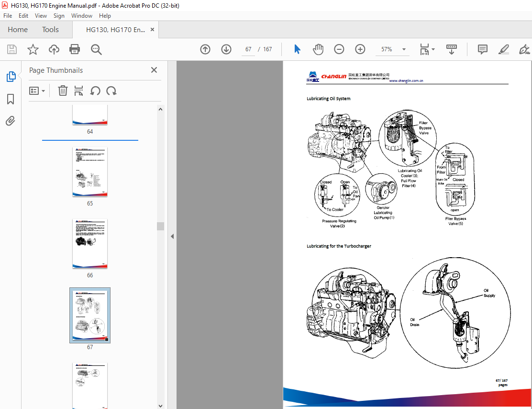Select the page 66 thumbnail
Image resolution: width=532 pixels, height=409 pixels.
[x=90, y=244]
